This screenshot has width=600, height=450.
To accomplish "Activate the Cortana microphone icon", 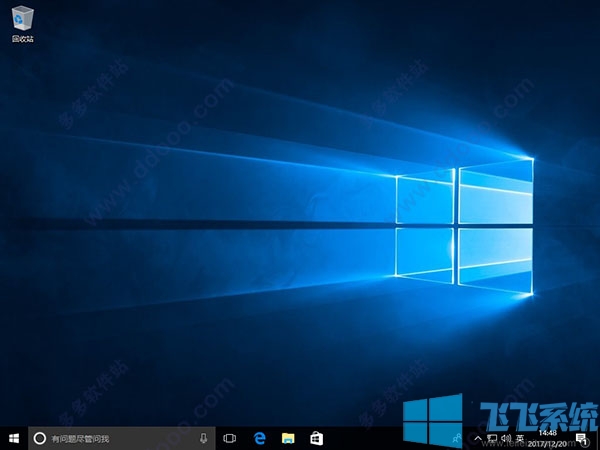I will point(203,438).
